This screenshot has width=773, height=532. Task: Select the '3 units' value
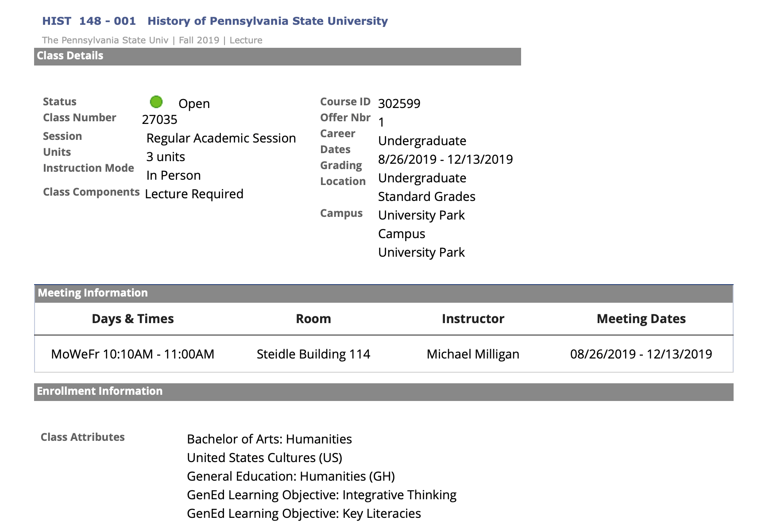[166, 157]
